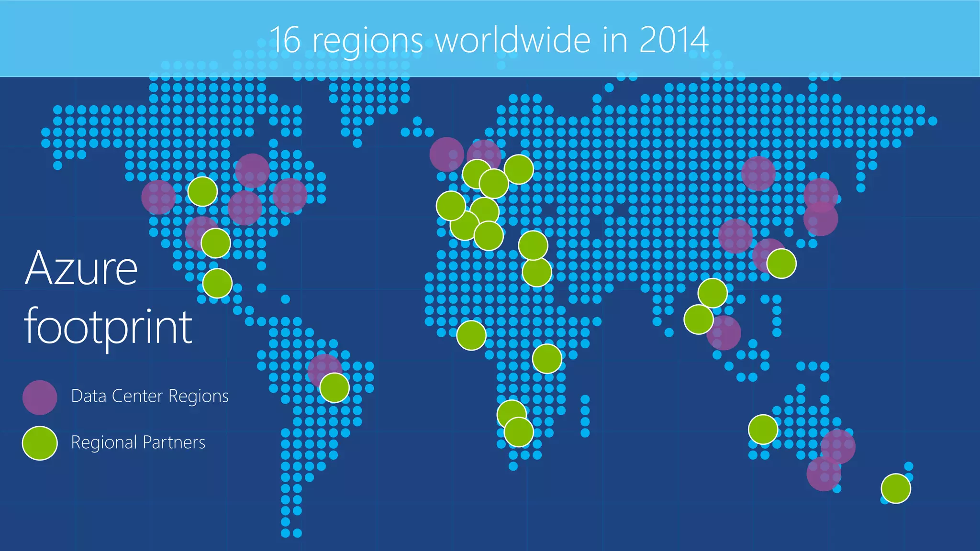Click the green marker in northwestern United States
Image resolution: width=980 pixels, height=551 pixels.
[202, 192]
